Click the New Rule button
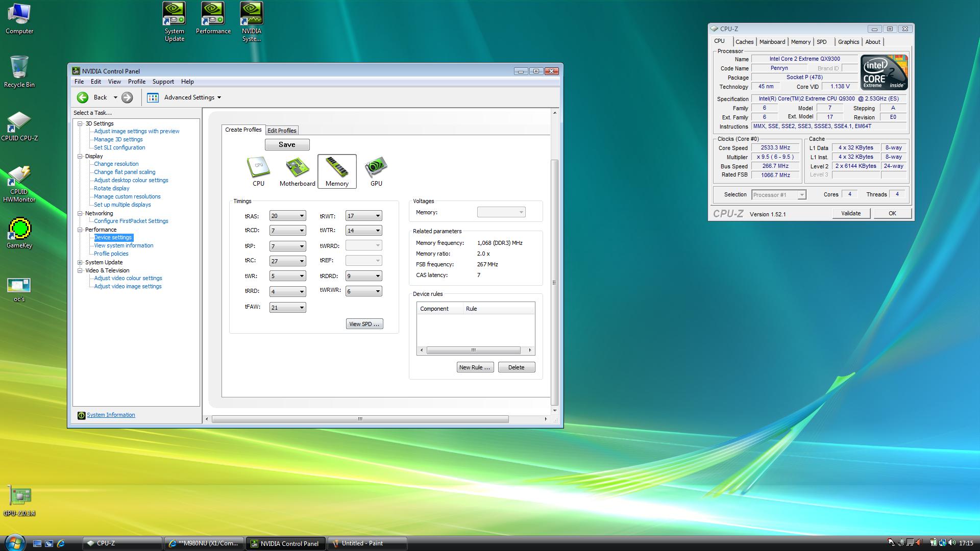 pos(475,367)
